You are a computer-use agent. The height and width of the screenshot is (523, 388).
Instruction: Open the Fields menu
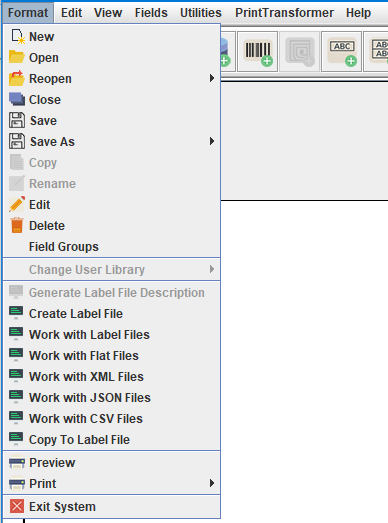[x=151, y=13]
